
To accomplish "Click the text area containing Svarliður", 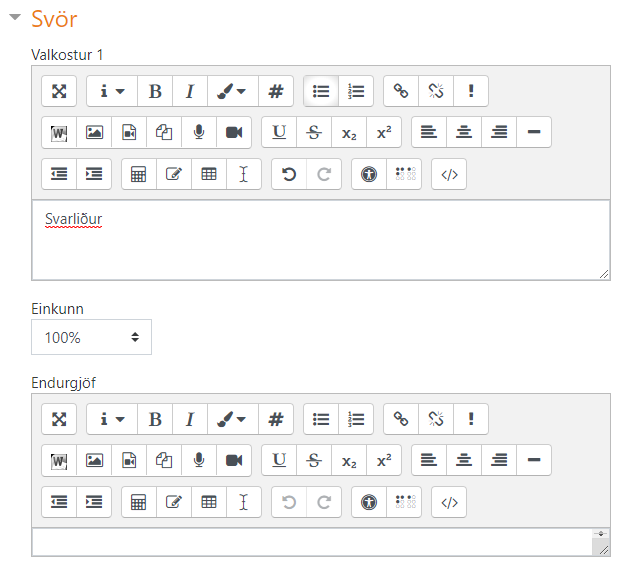I will [x=320, y=240].
